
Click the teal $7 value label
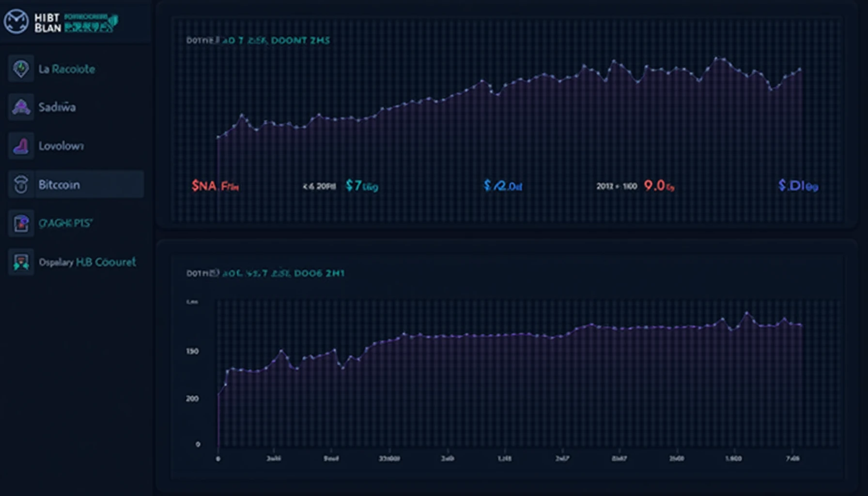[361, 186]
